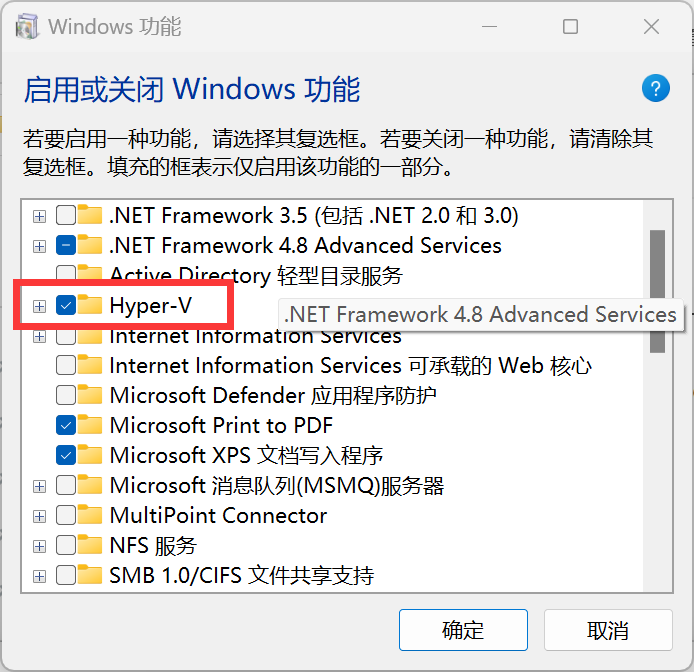694x672 pixels.
Task: Click the feature list vertical scrollbar thumb
Action: pos(657,290)
